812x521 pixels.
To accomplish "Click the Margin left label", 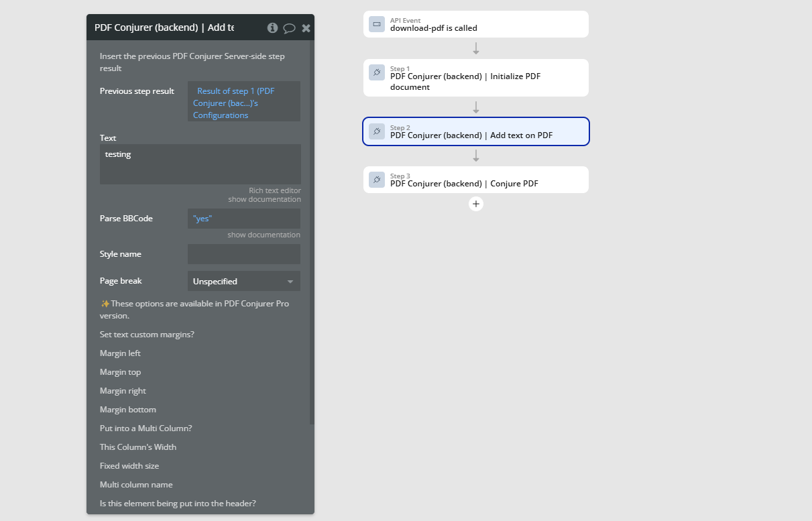I will tap(120, 353).
